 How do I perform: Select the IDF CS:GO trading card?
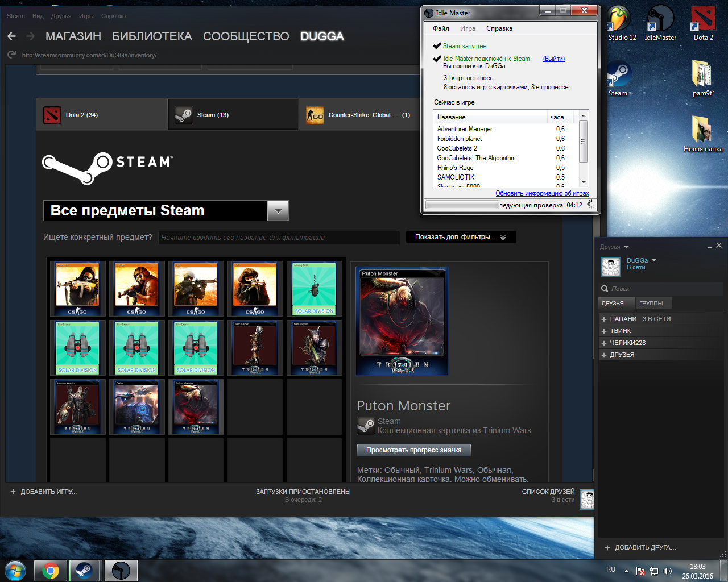click(x=255, y=289)
